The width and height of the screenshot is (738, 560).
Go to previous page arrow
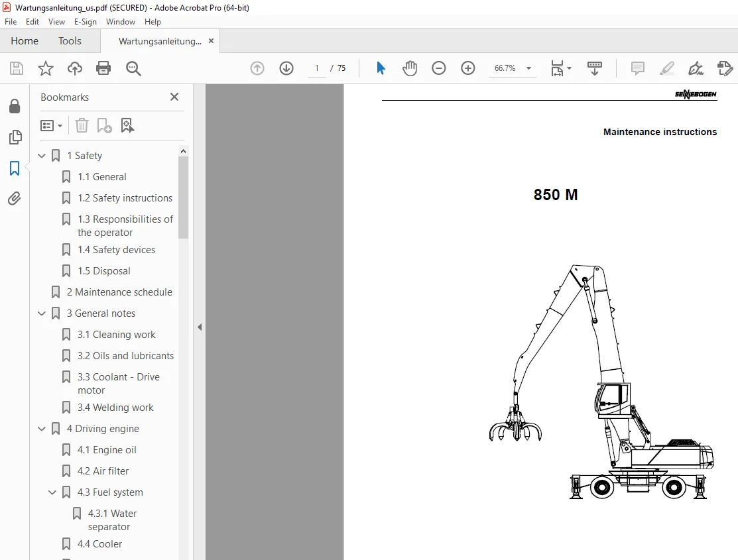pyautogui.click(x=257, y=68)
